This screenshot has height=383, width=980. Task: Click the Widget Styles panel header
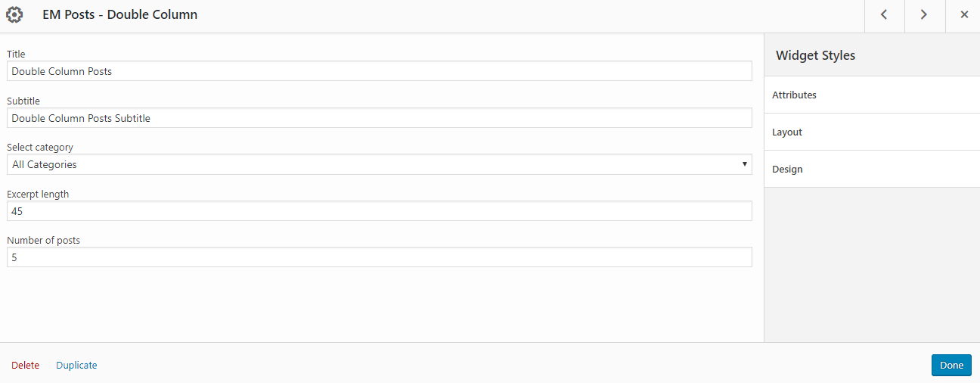[x=872, y=55]
